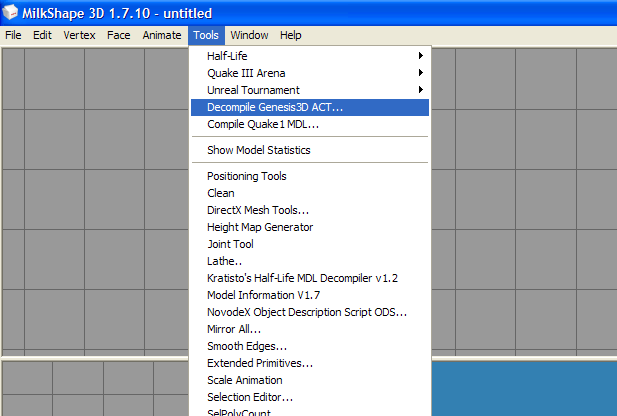Choose Decompile Genesis3D ACT...

[310, 107]
